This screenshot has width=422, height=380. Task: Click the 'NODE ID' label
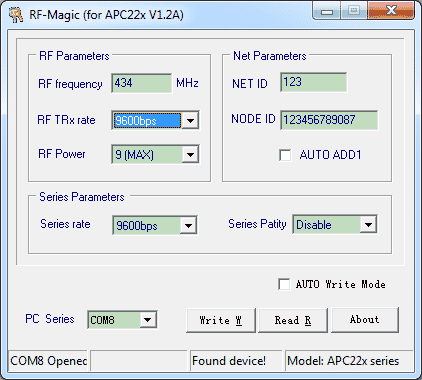coord(253,119)
